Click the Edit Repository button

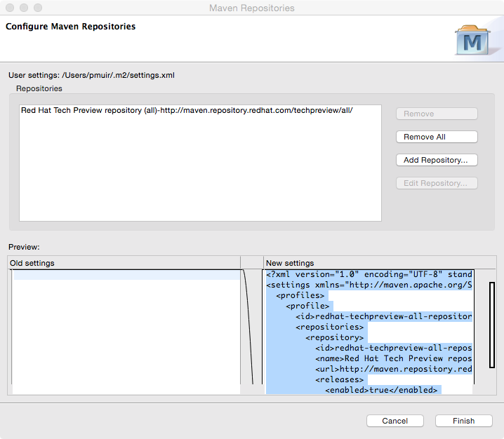point(436,183)
